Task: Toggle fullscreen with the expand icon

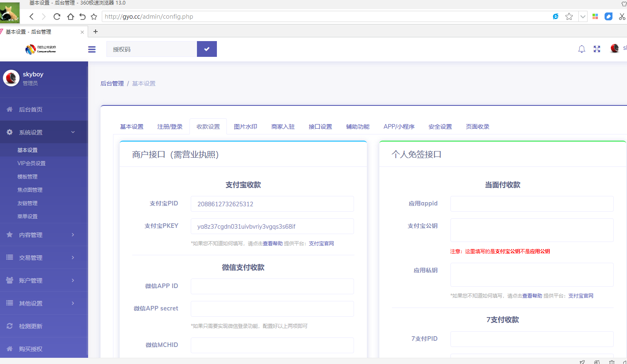Action: pyautogui.click(x=597, y=49)
